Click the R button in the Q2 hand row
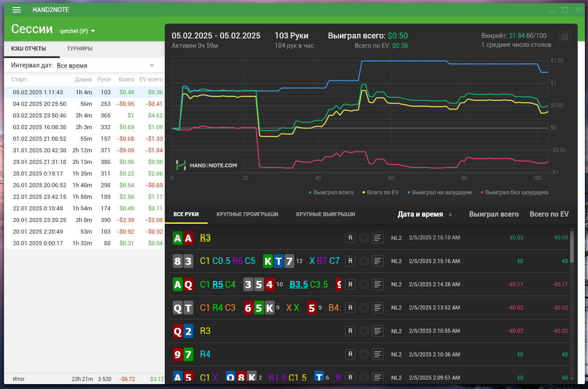This screenshot has width=588, height=389. (x=350, y=331)
